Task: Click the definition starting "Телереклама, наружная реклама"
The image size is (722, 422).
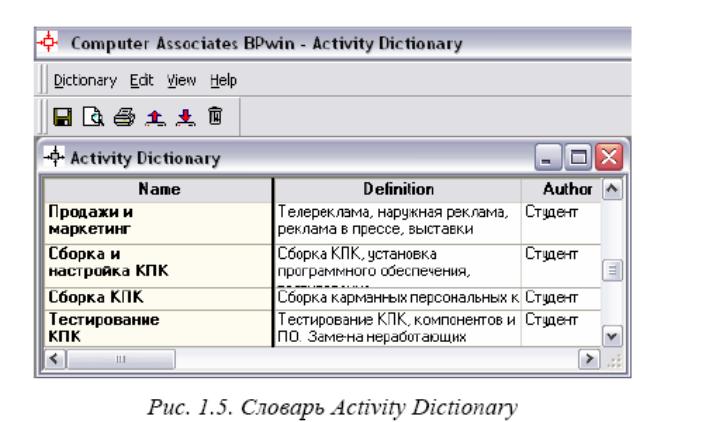Action: (x=398, y=223)
